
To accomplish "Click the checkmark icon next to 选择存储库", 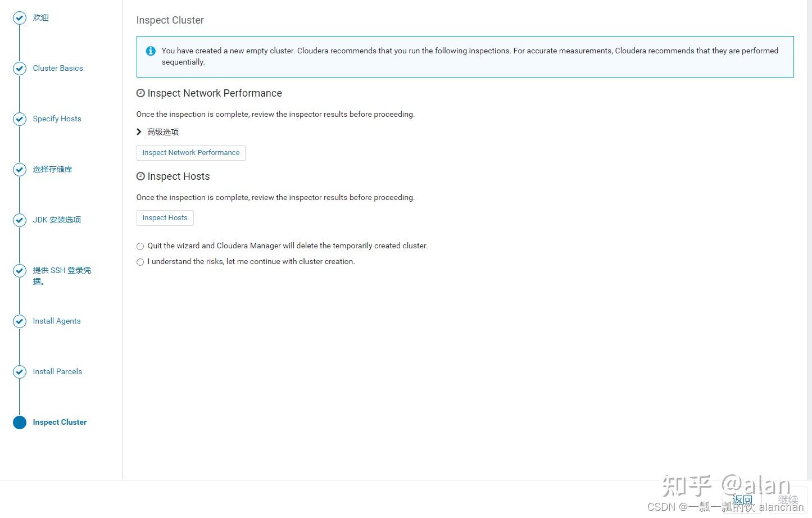I will [x=20, y=169].
